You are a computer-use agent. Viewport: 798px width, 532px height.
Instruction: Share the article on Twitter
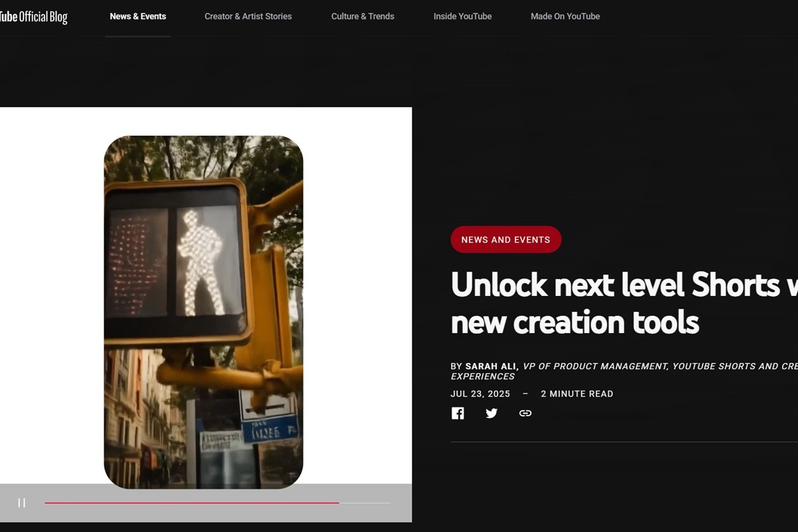[491, 414]
